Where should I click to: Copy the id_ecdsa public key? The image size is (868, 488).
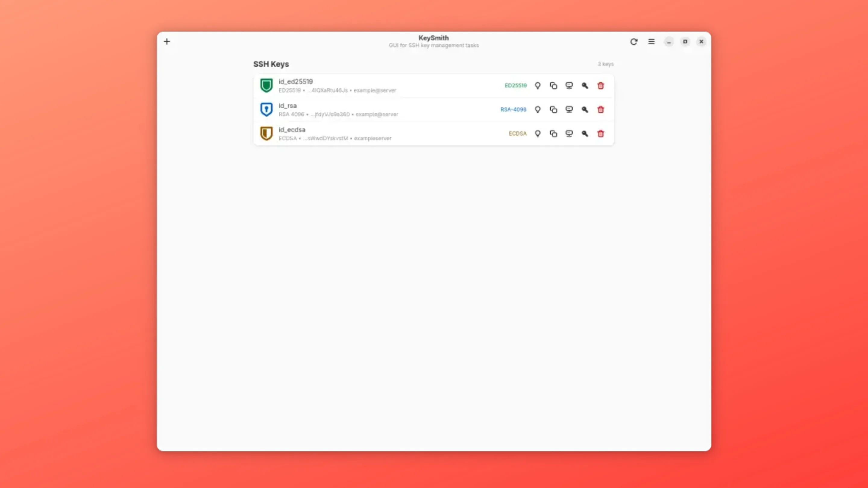(x=553, y=133)
